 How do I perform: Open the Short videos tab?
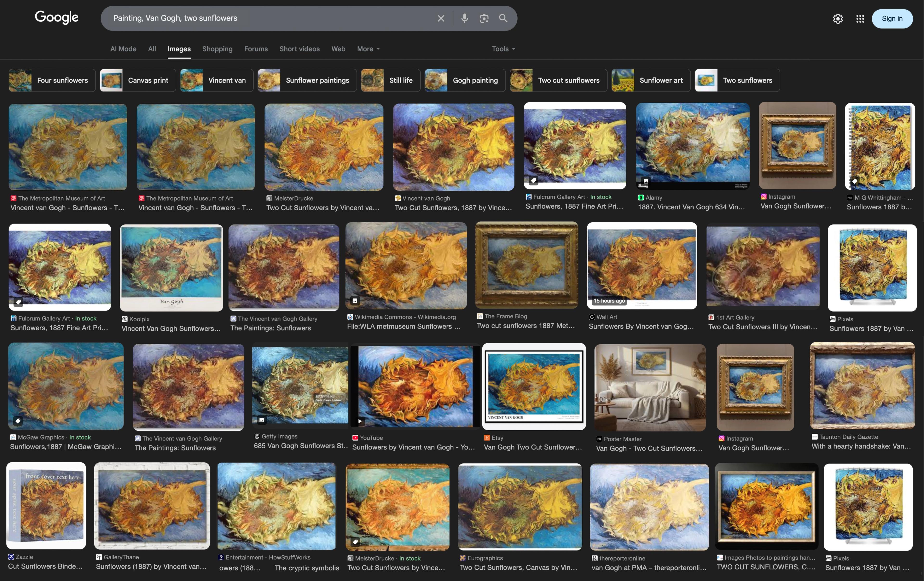[299, 49]
